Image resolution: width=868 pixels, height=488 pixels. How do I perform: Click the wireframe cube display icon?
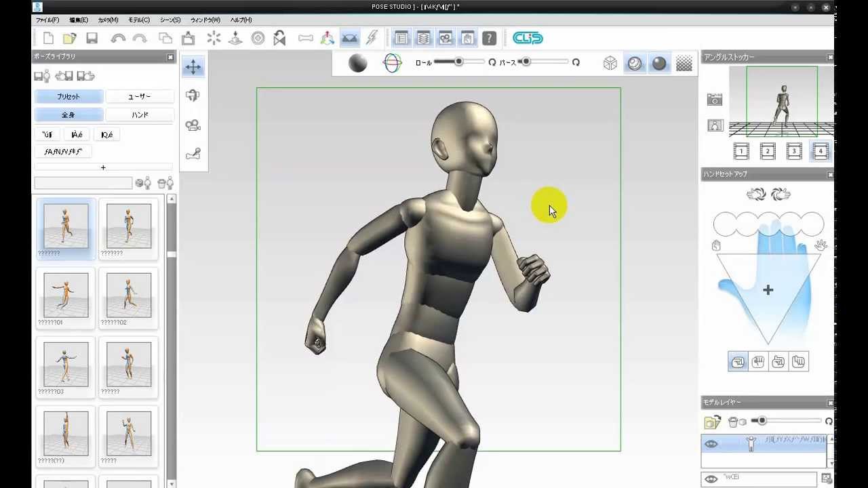point(610,63)
